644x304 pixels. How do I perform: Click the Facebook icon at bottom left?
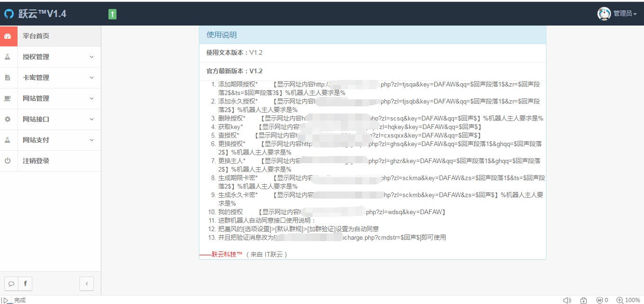click(24, 283)
